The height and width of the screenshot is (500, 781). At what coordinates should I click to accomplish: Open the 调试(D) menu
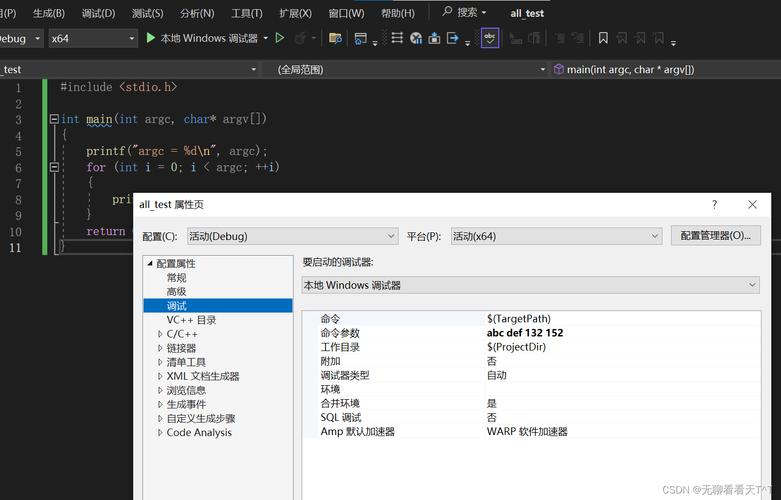pos(98,13)
